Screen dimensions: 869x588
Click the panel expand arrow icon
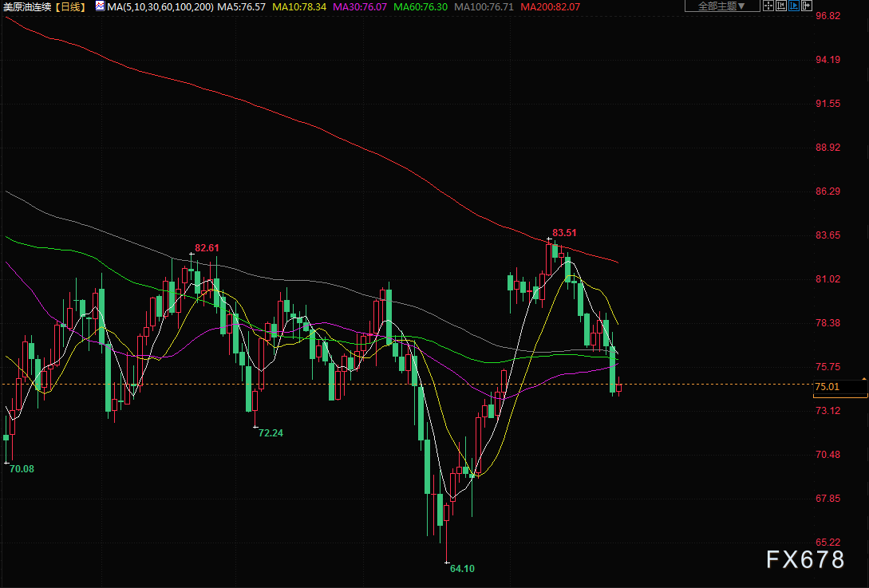[x=807, y=6]
